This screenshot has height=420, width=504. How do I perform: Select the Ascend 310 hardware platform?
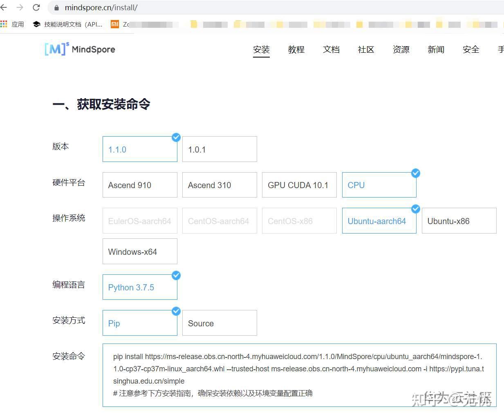219,185
